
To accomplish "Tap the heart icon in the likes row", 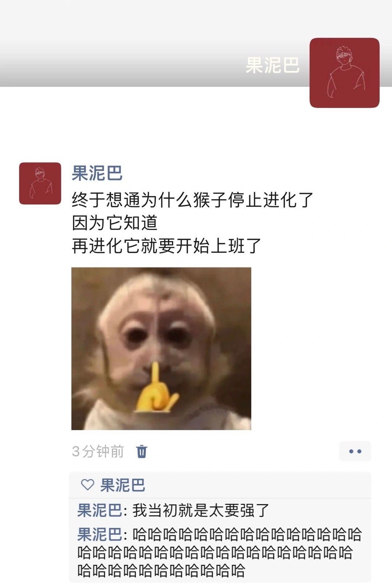I will [x=87, y=485].
